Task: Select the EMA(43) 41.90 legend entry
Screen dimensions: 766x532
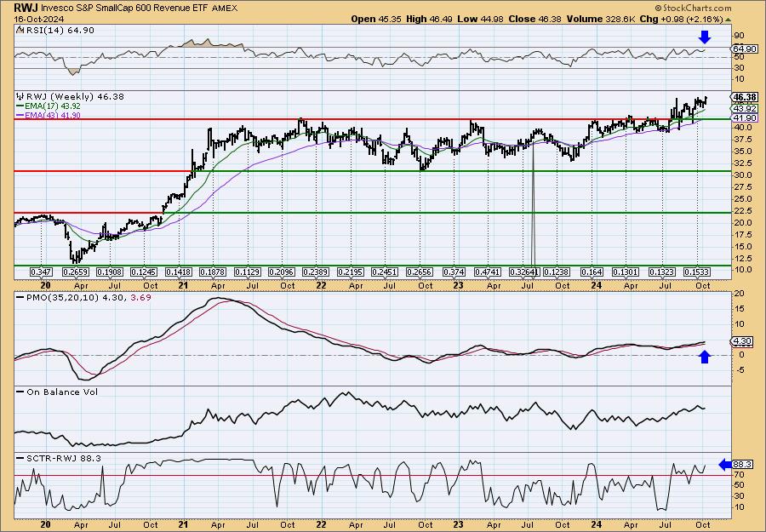Action: click(x=49, y=115)
